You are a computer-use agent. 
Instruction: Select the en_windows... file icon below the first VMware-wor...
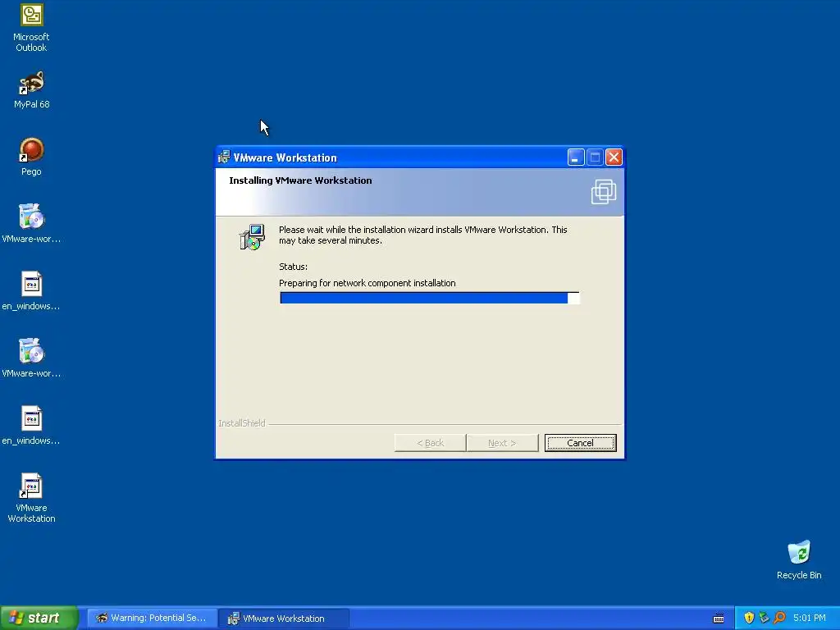tap(32, 291)
